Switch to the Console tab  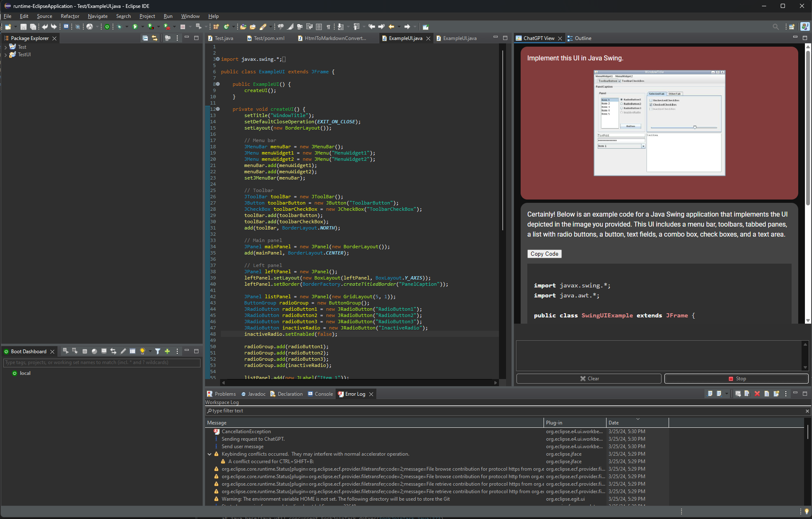coord(323,394)
